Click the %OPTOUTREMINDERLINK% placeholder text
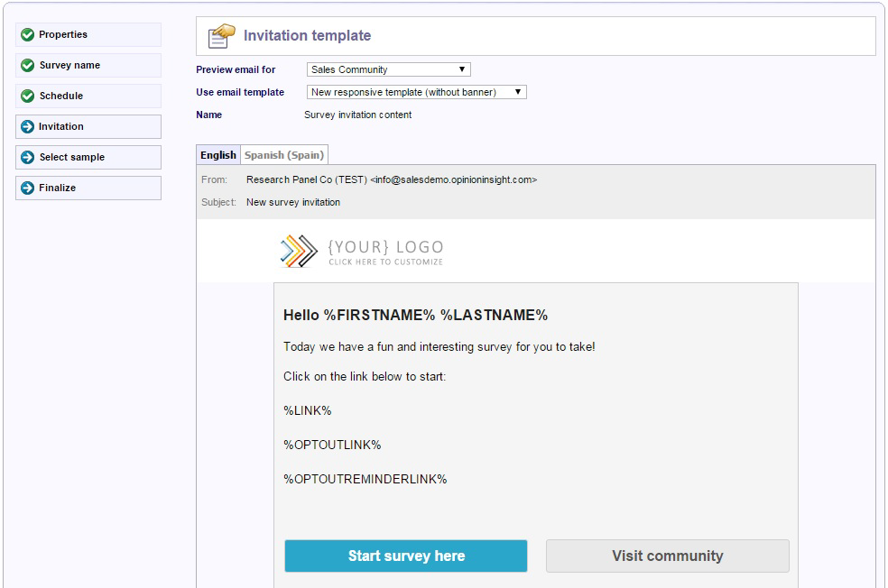The width and height of the screenshot is (888, 588). tap(365, 480)
